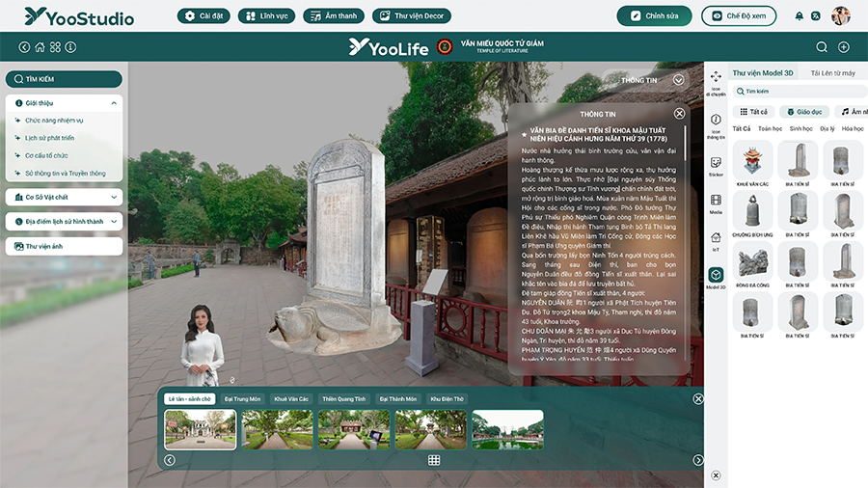The height and width of the screenshot is (488, 868).
Task: Go to previous scenes with left carousel arrow
Action: 170,460
